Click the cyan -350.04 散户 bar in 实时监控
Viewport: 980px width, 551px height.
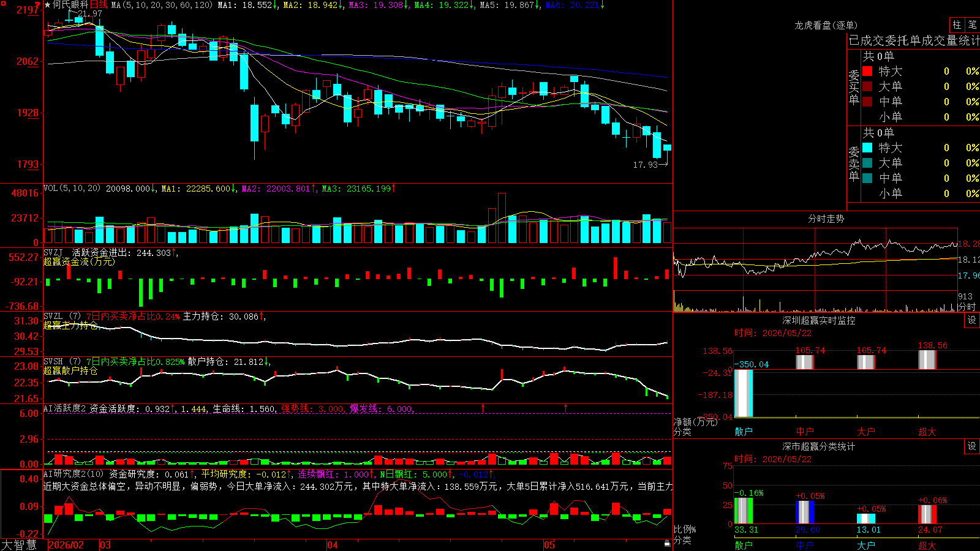point(744,393)
